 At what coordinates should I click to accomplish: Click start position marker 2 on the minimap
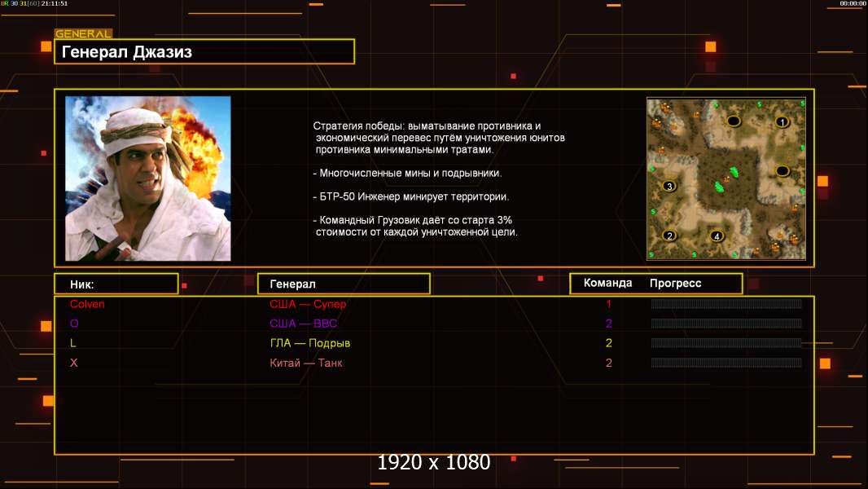(x=669, y=236)
